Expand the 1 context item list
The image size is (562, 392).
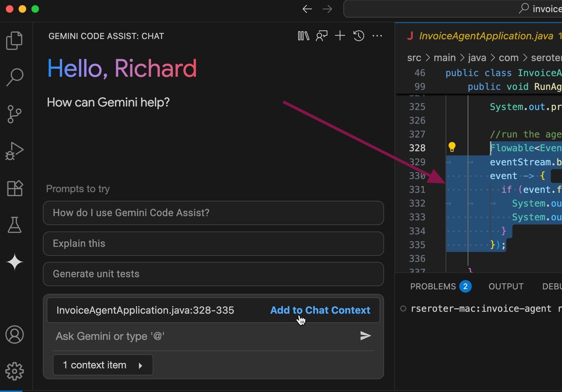(x=103, y=365)
